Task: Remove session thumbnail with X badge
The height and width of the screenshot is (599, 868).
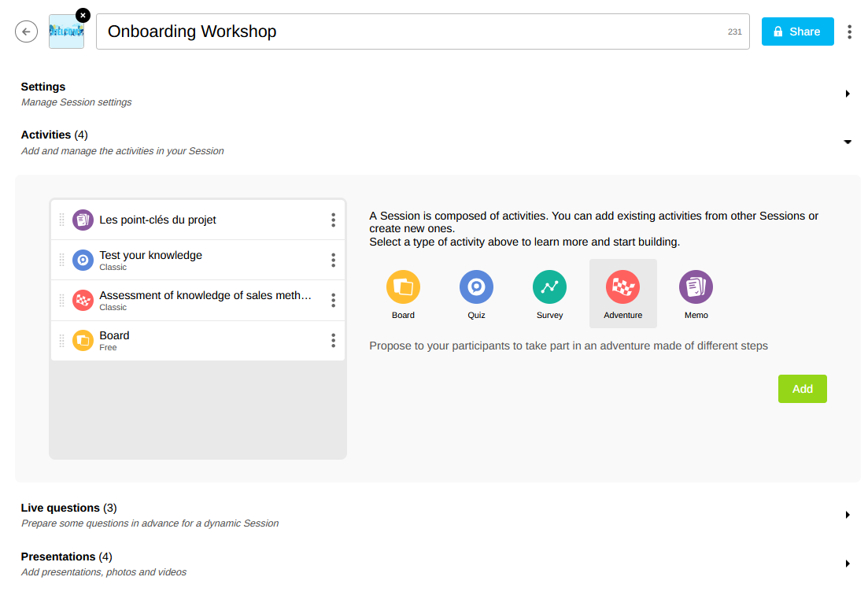Action: (x=83, y=15)
